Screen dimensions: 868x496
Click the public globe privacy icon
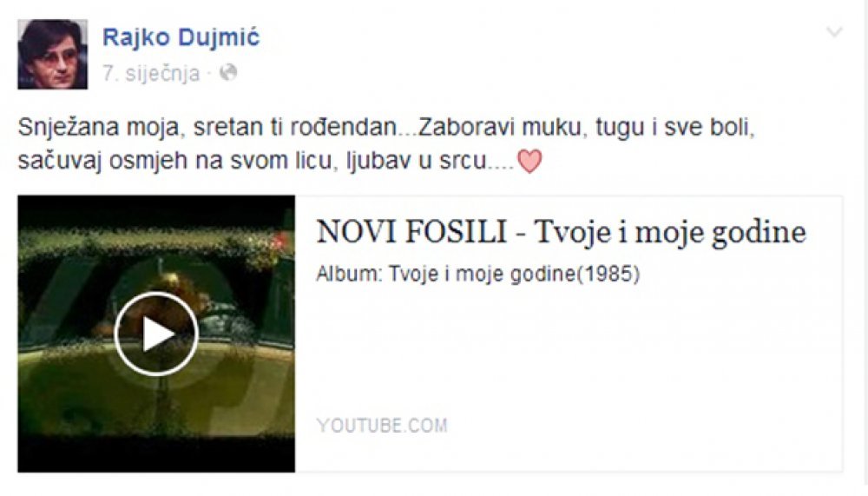pos(228,73)
